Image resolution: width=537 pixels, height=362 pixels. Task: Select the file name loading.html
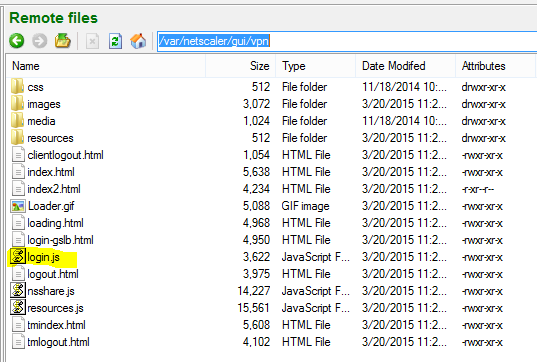click(55, 223)
